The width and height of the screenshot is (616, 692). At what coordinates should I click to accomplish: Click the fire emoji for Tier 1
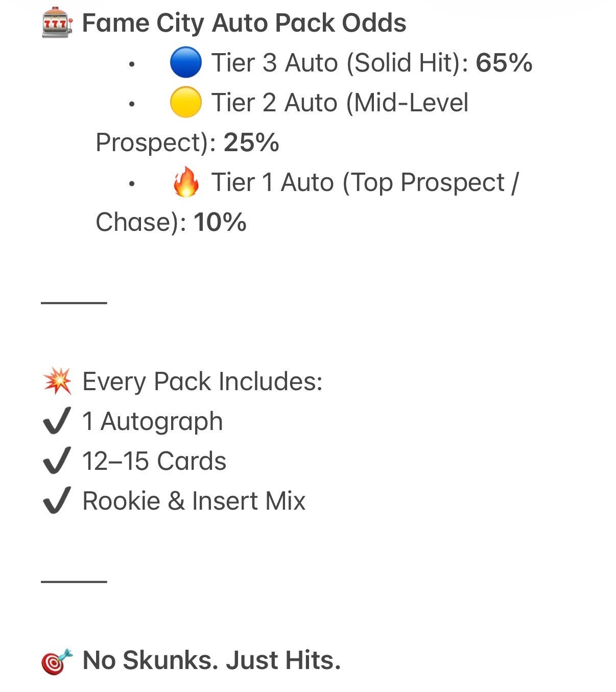(x=185, y=182)
